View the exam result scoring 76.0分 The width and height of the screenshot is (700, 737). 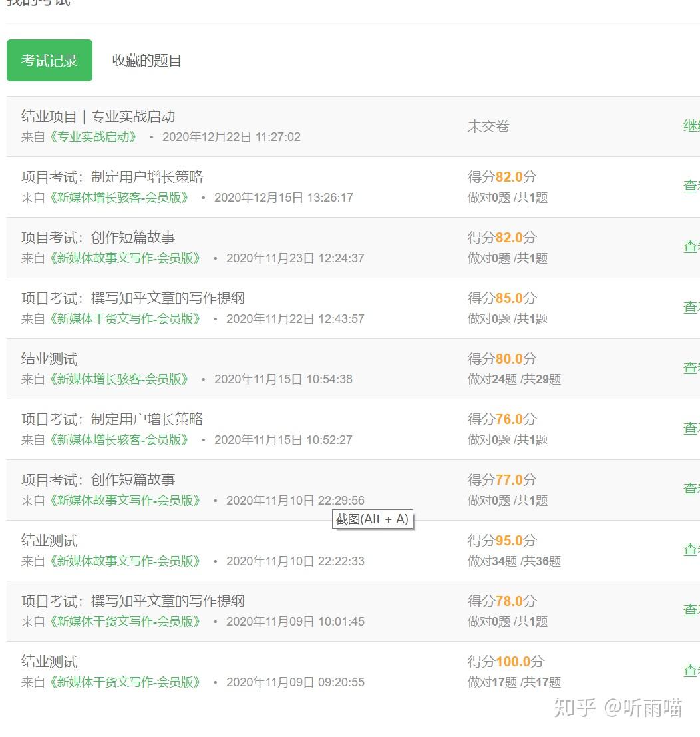691,429
